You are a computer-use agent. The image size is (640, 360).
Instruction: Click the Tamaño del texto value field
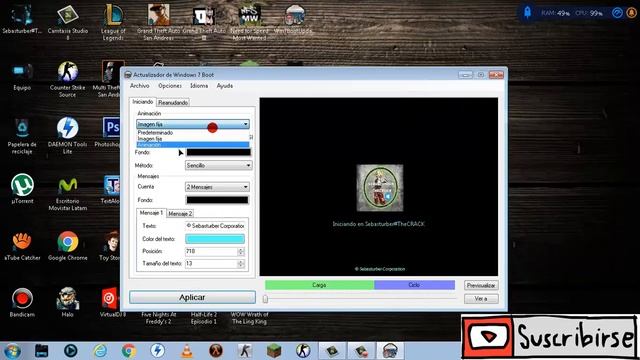pyautogui.click(x=211, y=264)
